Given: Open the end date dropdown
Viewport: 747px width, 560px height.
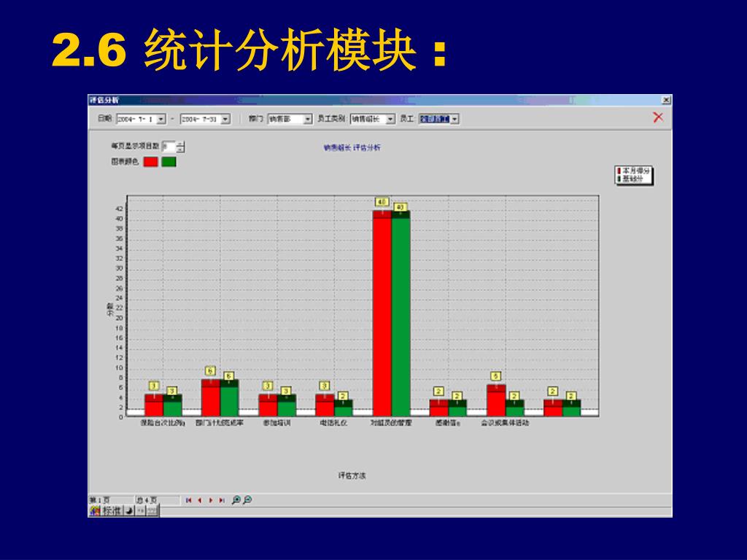Looking at the screenshot, I should 226,119.
